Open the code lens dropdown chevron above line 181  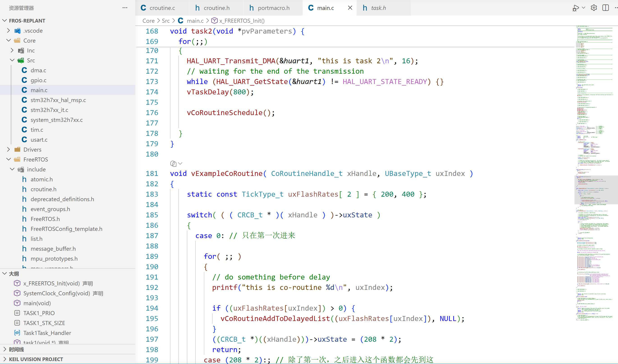coord(180,164)
